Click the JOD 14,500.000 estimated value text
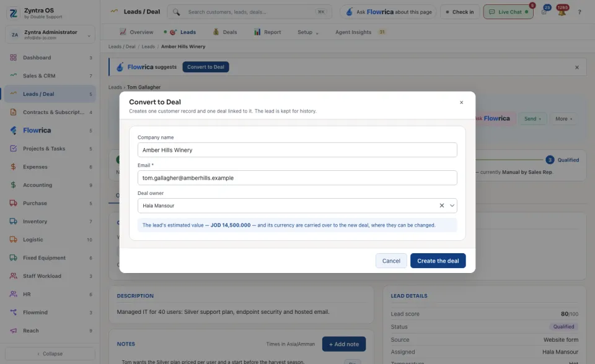The image size is (595, 364). (231, 225)
